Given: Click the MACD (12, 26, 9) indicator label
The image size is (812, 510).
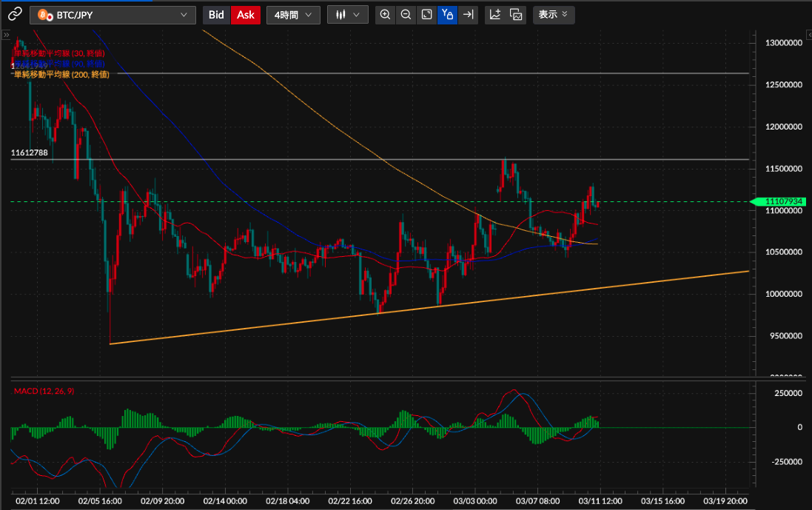Looking at the screenshot, I should (44, 391).
